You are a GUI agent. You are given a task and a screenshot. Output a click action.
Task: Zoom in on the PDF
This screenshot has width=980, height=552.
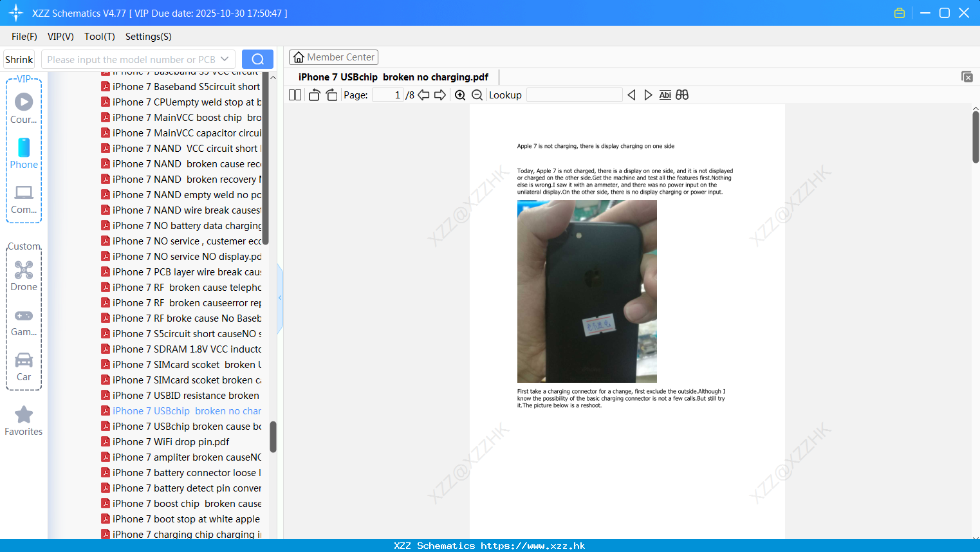coord(460,95)
